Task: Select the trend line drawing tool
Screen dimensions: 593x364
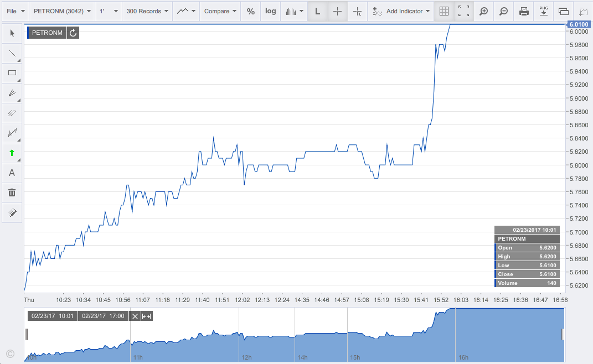Action: (x=12, y=53)
